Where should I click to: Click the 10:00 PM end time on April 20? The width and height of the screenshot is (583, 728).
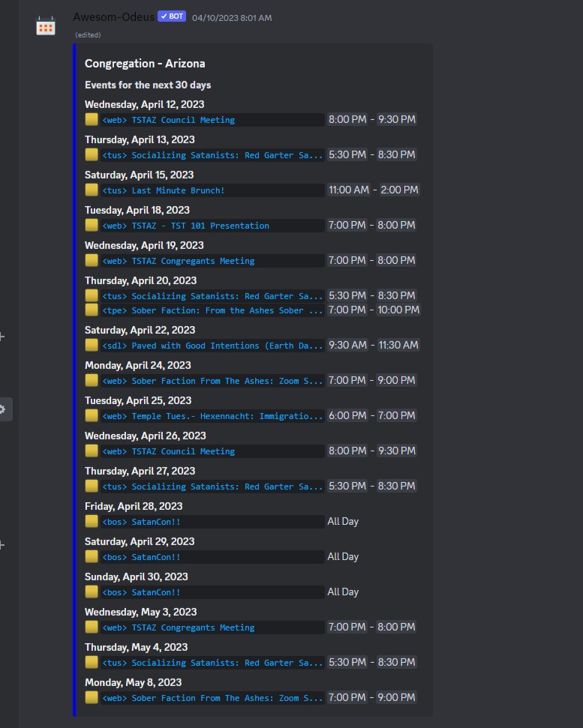(x=398, y=310)
